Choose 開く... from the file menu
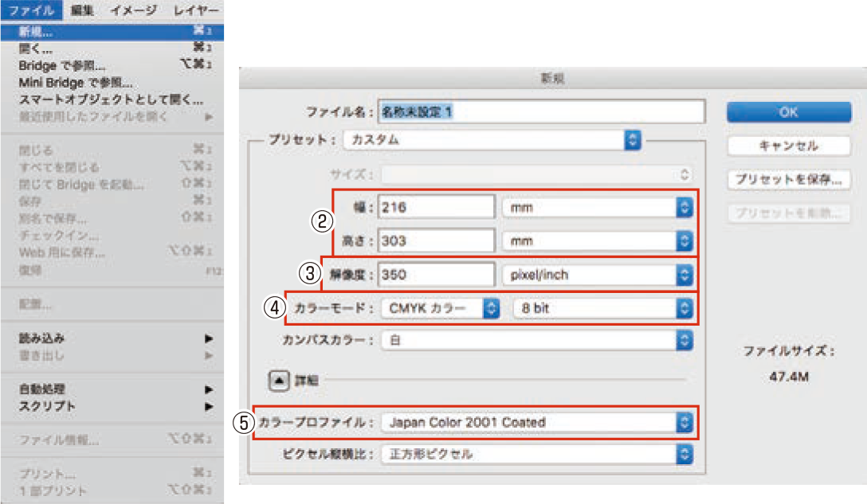The height and width of the screenshot is (504, 867). [112, 49]
